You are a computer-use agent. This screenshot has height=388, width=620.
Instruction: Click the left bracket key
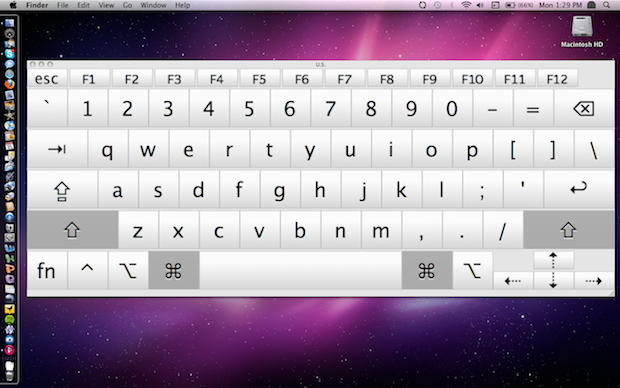(x=513, y=149)
